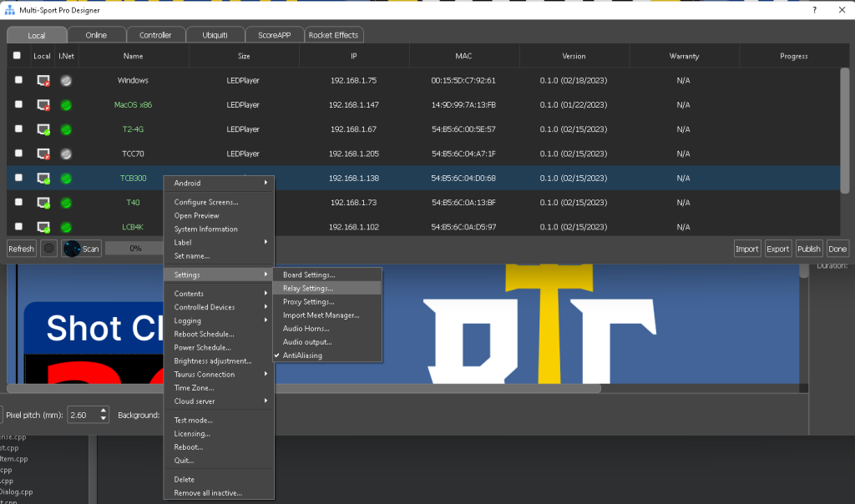855x504 pixels.
Task: Expand the Controlled Devices submenu
Action: coord(219,307)
